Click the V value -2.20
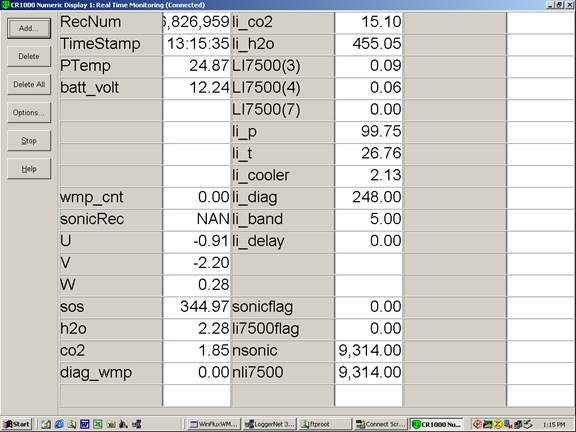 pyautogui.click(x=197, y=263)
